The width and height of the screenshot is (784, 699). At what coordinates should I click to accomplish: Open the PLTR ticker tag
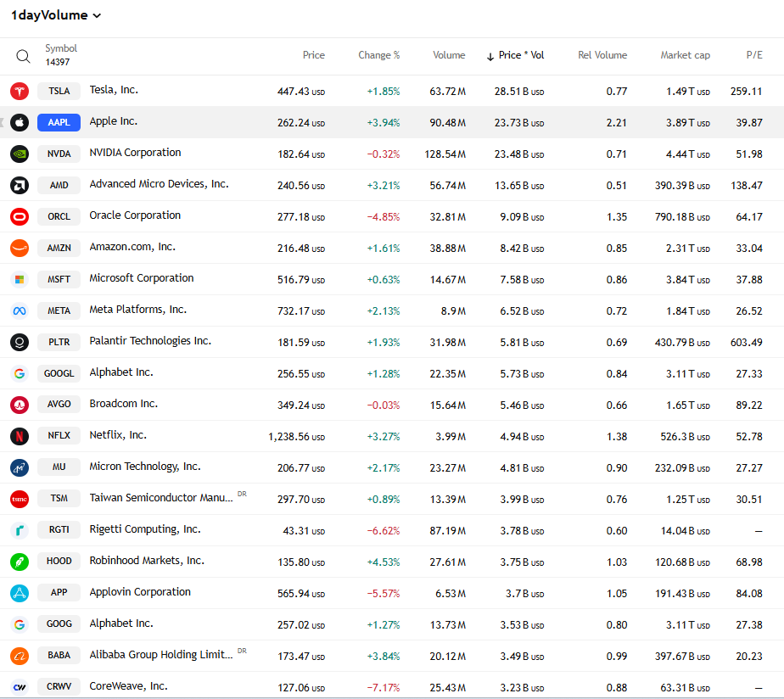pos(59,342)
